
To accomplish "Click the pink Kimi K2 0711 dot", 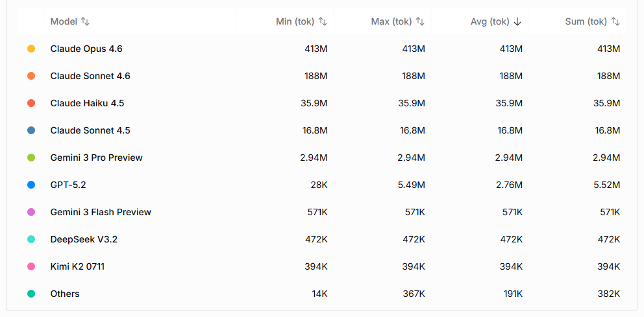I will tap(31, 266).
